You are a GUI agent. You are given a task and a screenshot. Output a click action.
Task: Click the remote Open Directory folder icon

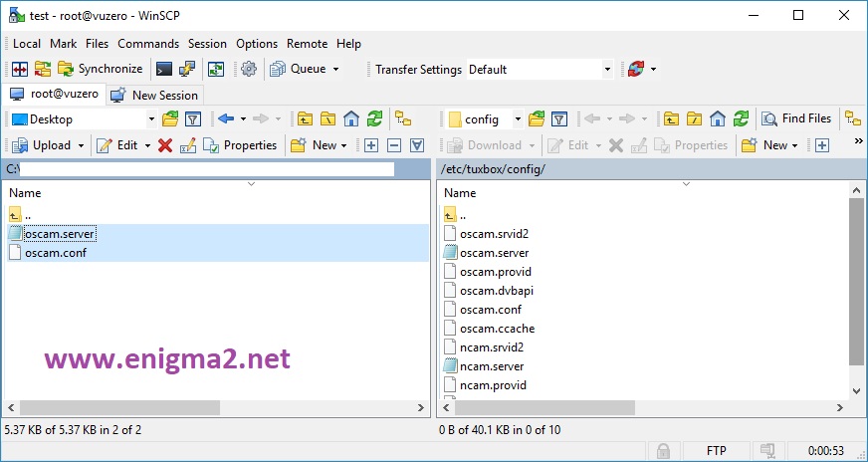[537, 119]
